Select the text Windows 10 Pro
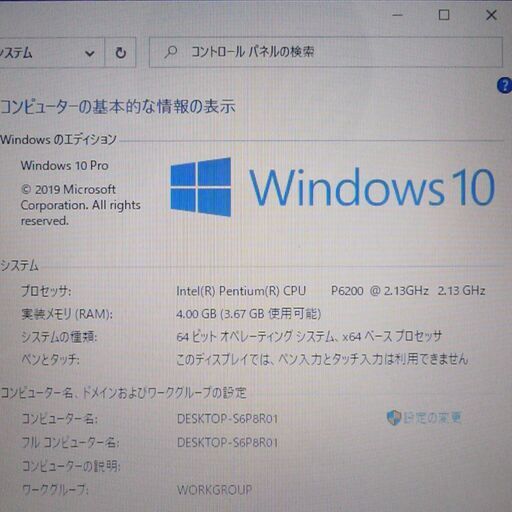 (65, 165)
